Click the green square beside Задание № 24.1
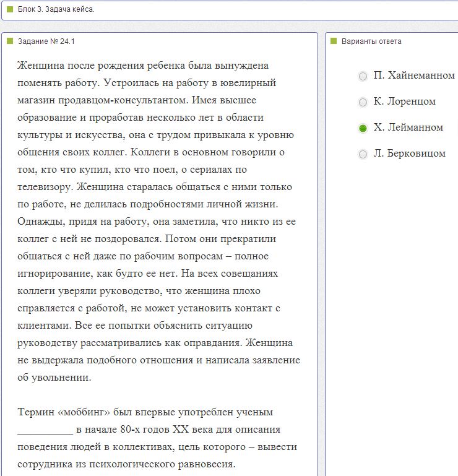 pyautogui.click(x=10, y=41)
